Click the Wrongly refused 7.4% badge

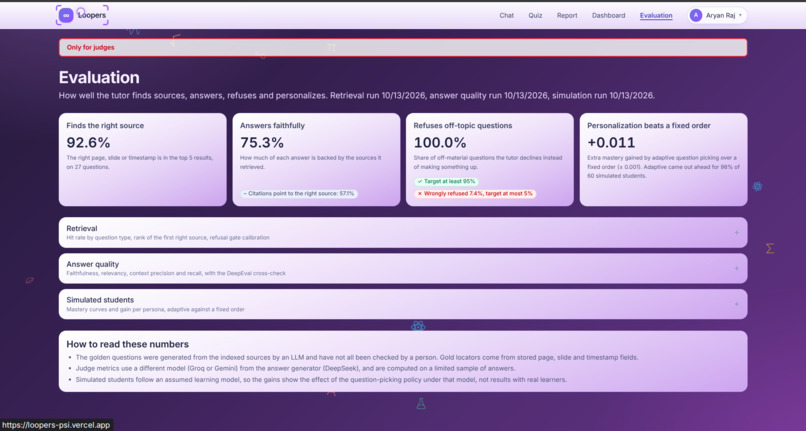click(x=475, y=193)
